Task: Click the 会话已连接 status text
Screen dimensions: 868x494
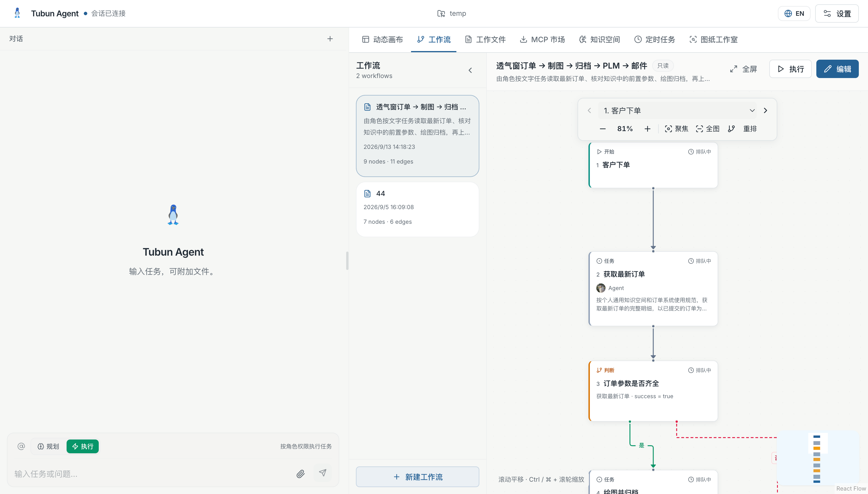Action: 108,13
